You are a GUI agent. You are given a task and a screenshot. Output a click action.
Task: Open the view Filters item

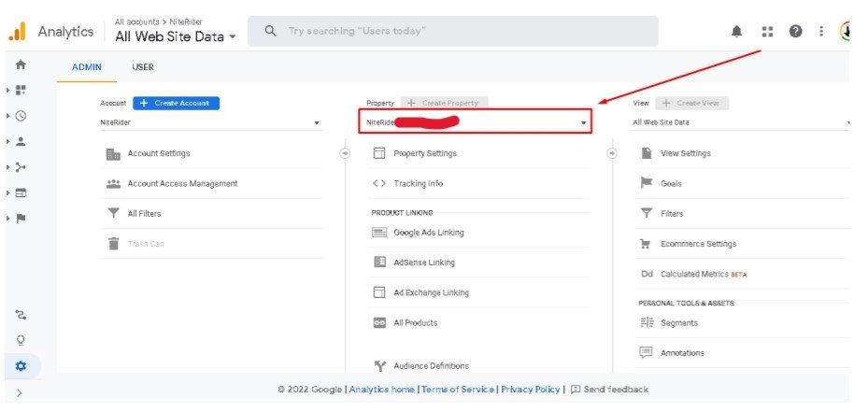click(x=672, y=214)
